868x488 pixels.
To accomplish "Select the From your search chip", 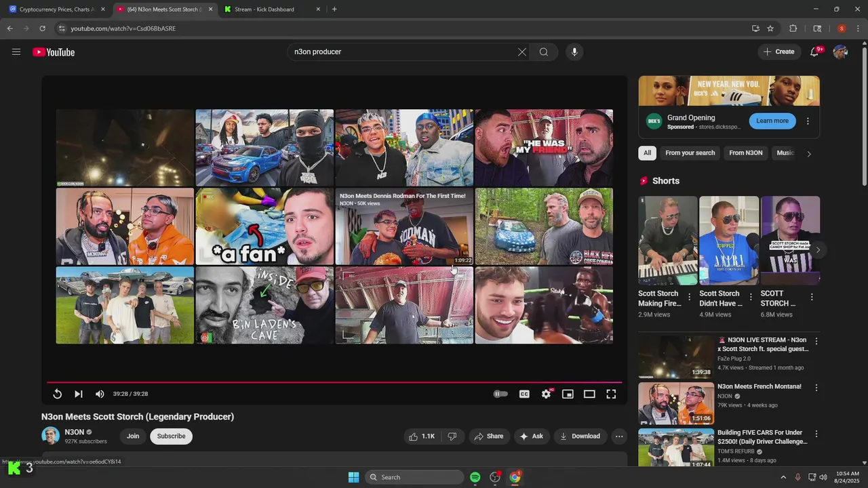I will pyautogui.click(x=690, y=153).
